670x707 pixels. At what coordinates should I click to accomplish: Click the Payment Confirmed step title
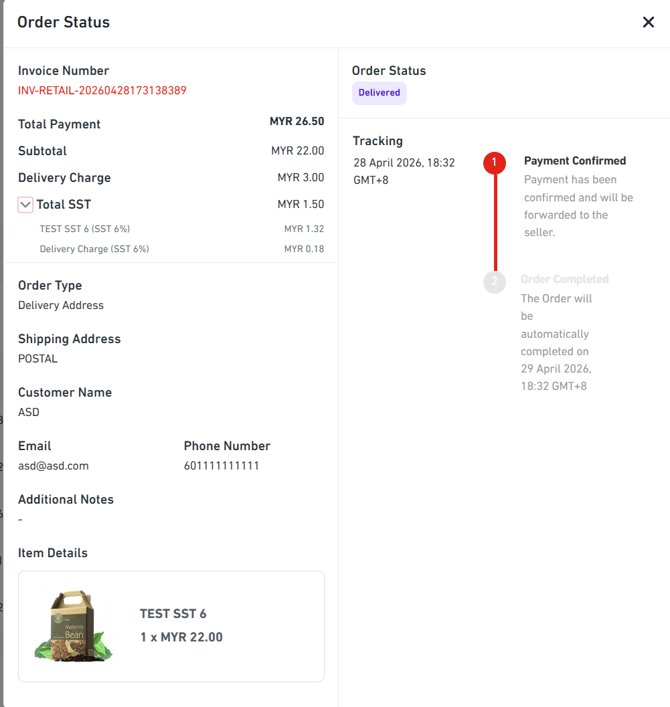coord(575,161)
